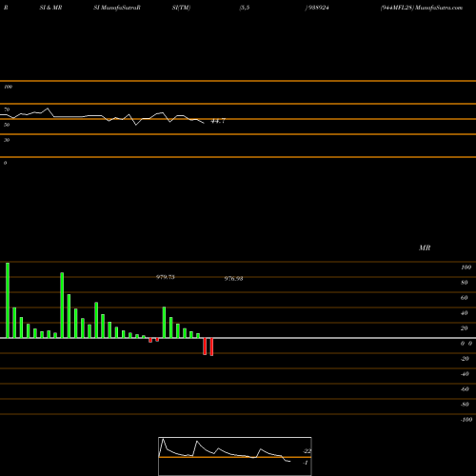Click the 944MFL28 MunafaSutra.com header text
The width and height of the screenshot is (476, 476).
pos(422,8)
